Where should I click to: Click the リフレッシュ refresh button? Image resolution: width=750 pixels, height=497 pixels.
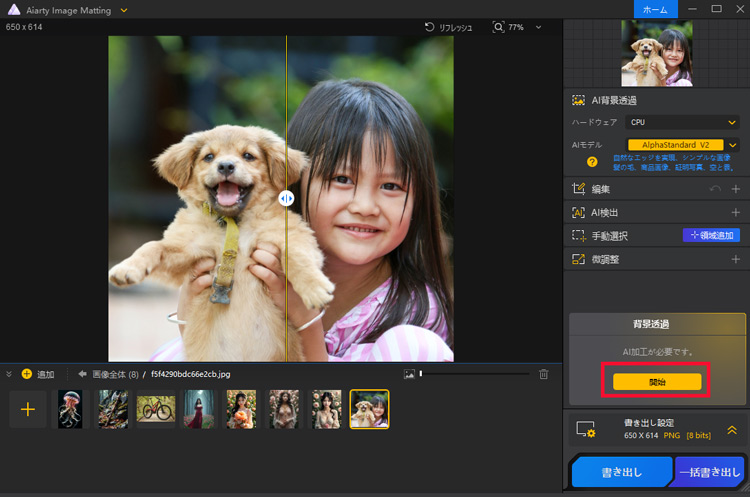(448, 27)
